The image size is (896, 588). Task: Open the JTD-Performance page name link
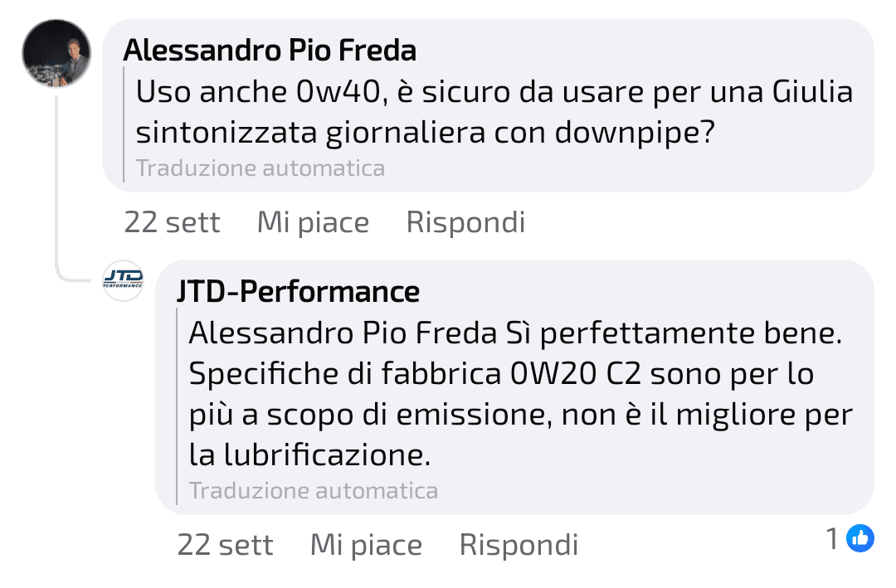(299, 291)
